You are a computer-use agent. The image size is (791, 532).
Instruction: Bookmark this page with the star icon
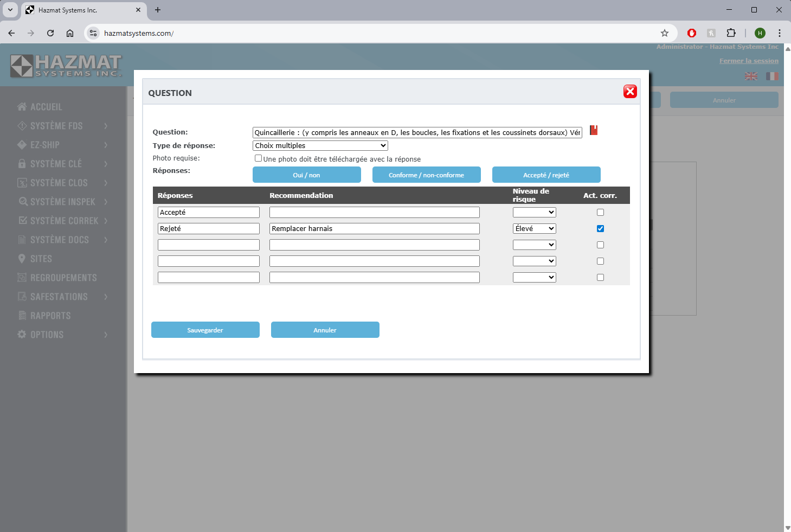pos(664,33)
